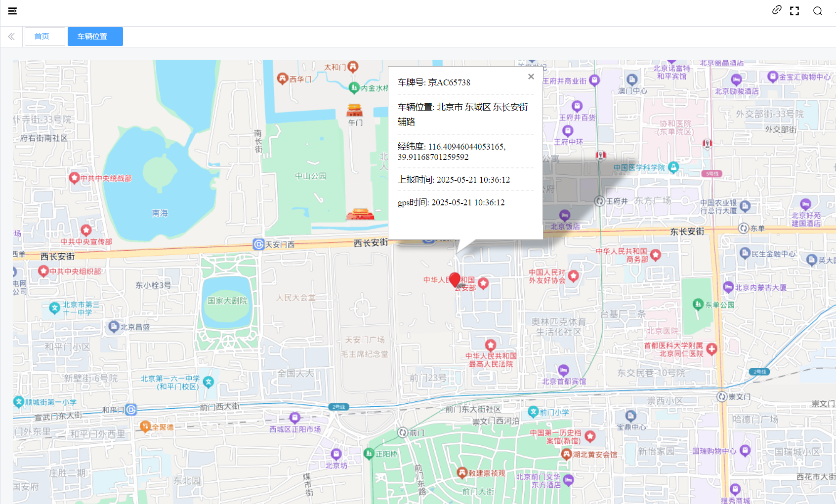Click the 金宝汇购物中心 marker
The image size is (836, 504).
coord(773,76)
